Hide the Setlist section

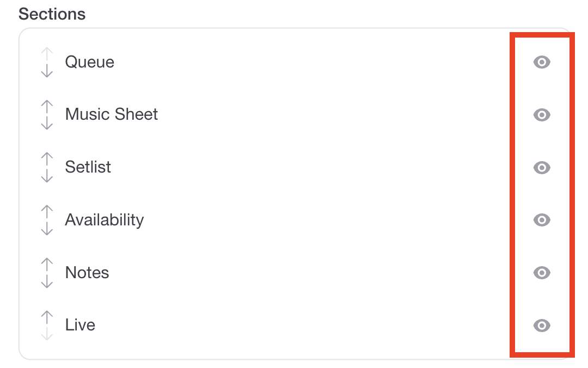[541, 168]
